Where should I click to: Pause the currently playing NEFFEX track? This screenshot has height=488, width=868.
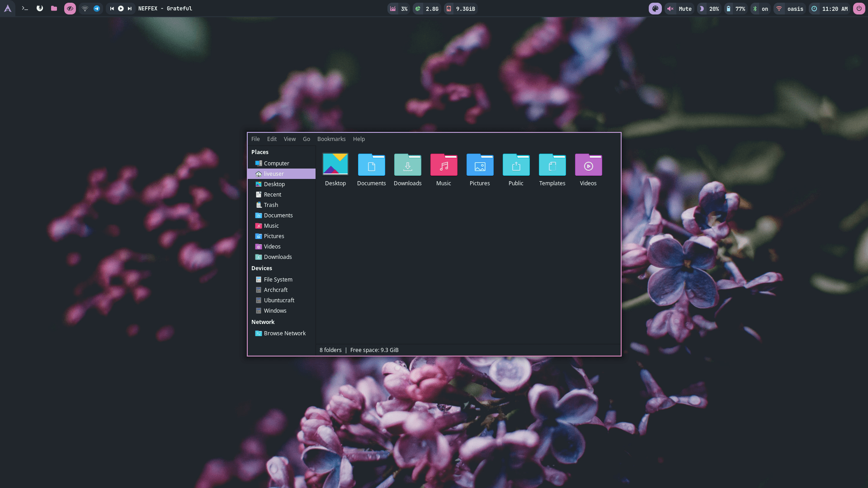(x=121, y=8)
